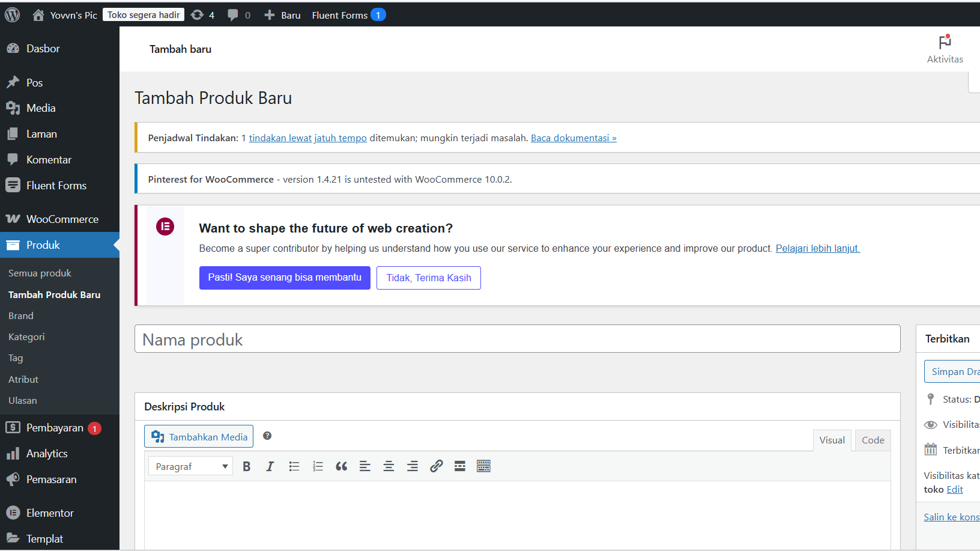980x551 pixels.
Task: Insert a bulleted list
Action: pos(294,466)
